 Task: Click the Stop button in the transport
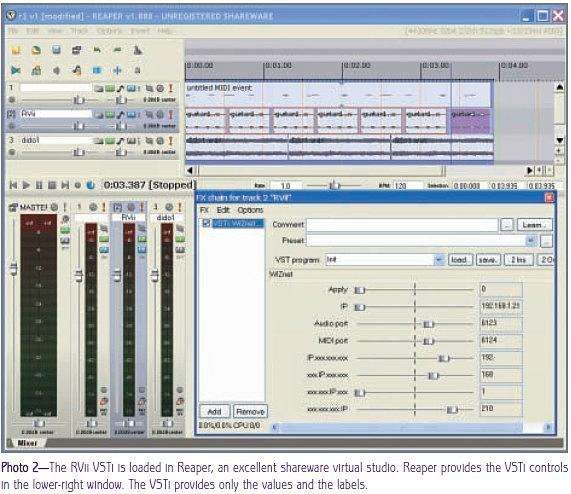click(x=52, y=185)
